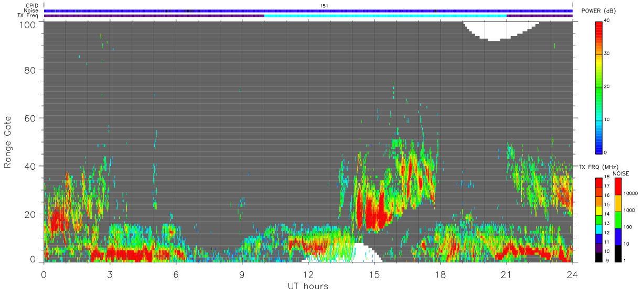
Task: Click the 21 tick on UT hours axis
Action: click(x=507, y=274)
